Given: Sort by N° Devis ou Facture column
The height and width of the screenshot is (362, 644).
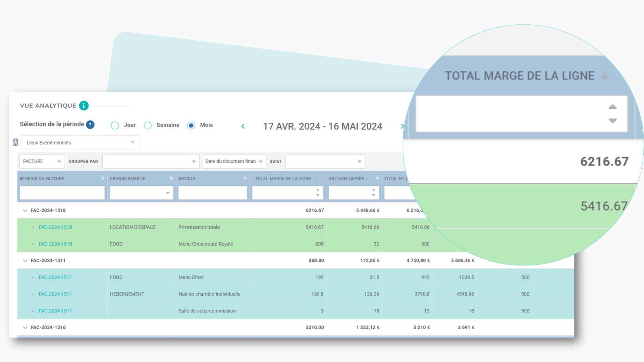Looking at the screenshot, I should pyautogui.click(x=102, y=179).
